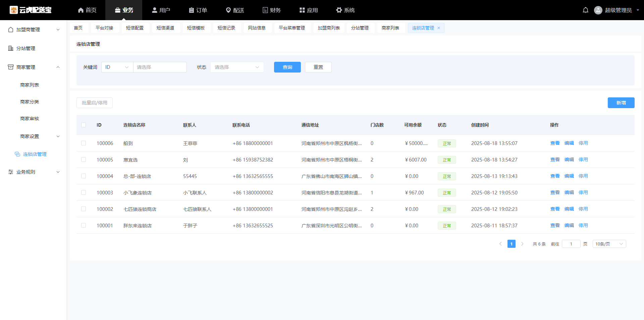644x320 pixels.
Task: Click the 新增 add button
Action: click(621, 103)
